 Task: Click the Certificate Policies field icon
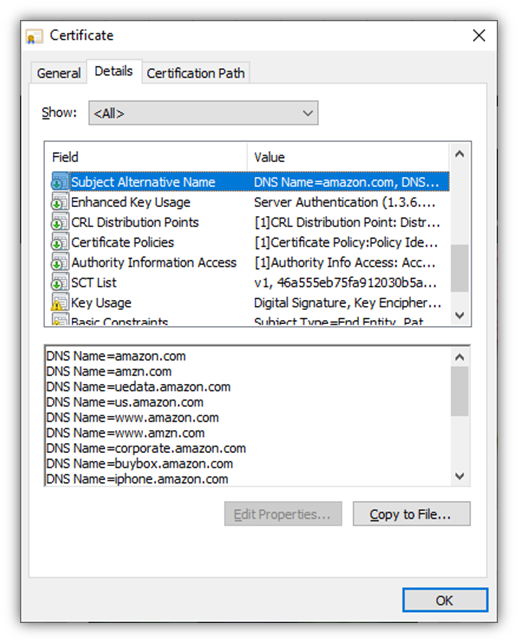click(59, 242)
